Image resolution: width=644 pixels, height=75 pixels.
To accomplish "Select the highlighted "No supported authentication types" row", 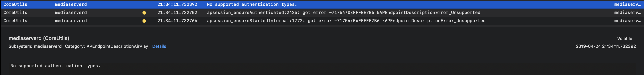I will pyautogui.click(x=322, y=4).
